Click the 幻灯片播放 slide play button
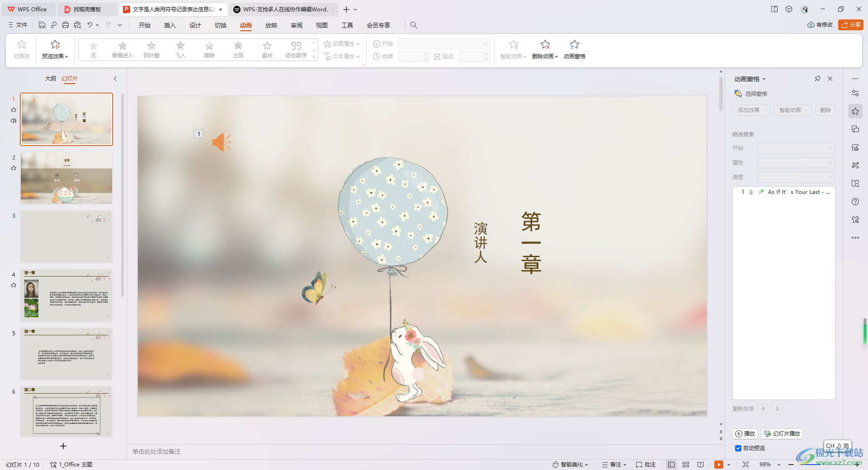Viewport: 868px width, 470px height. [782, 434]
